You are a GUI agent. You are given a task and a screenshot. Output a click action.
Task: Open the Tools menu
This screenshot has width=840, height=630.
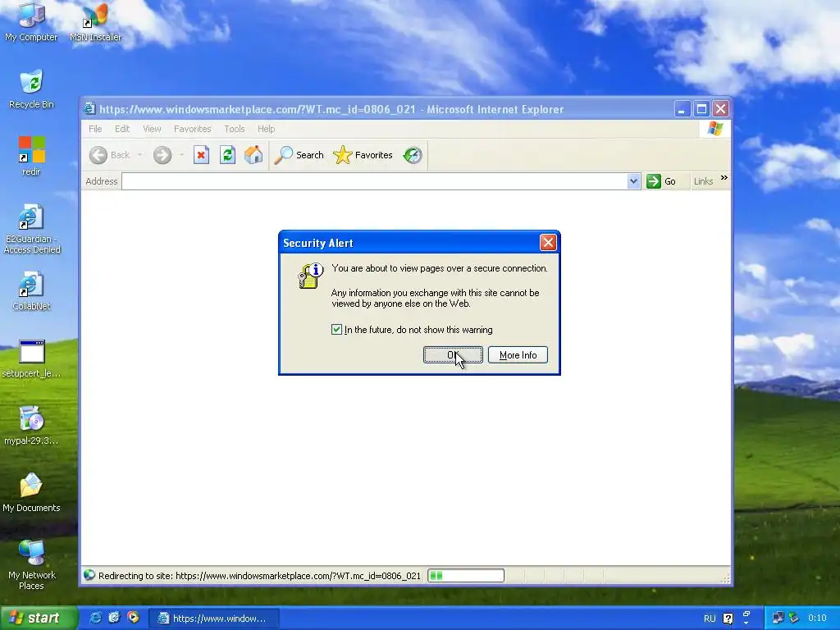[x=234, y=129]
